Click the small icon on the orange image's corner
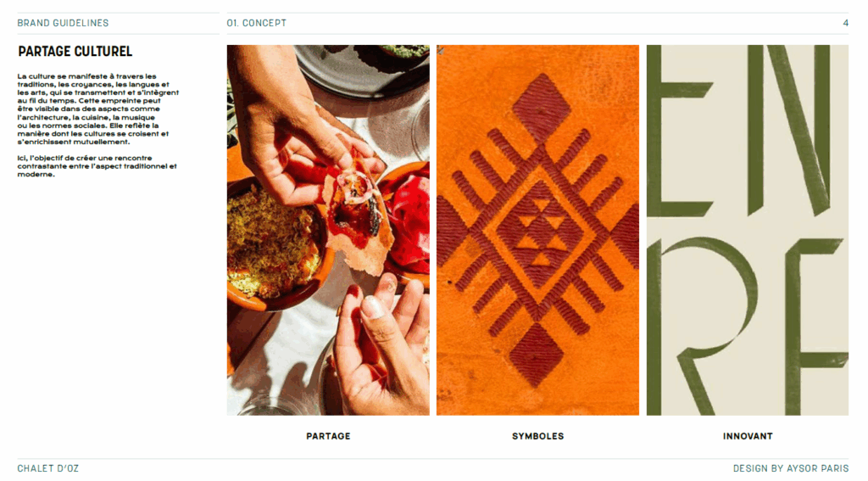 tap(441, 51)
